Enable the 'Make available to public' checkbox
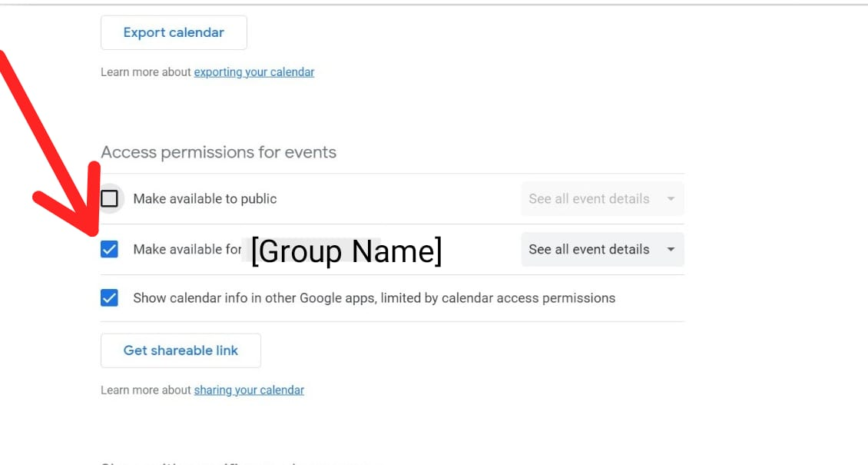Screen dimensions: 868x465 point(110,199)
